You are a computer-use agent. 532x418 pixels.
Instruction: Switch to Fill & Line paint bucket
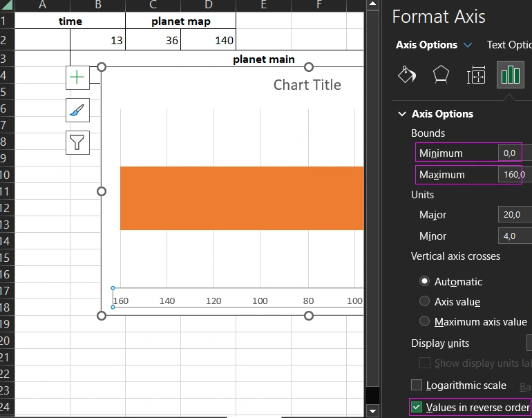[408, 75]
